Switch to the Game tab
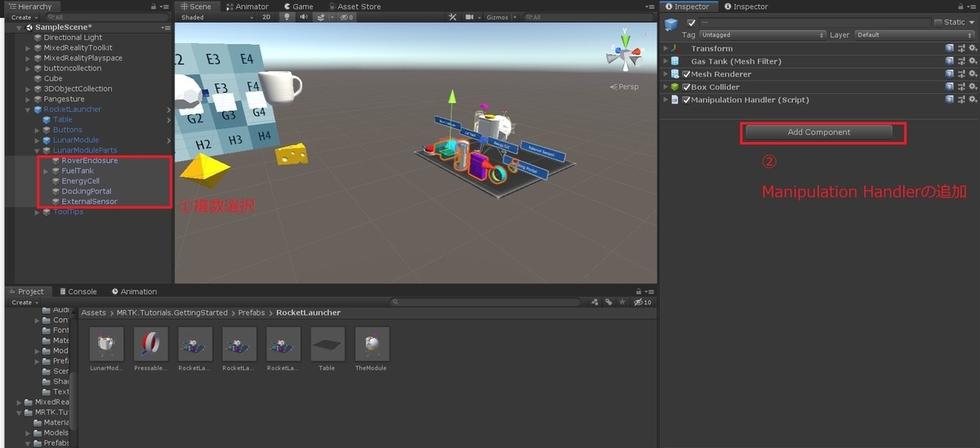This screenshot has width=980, height=448. (x=298, y=7)
